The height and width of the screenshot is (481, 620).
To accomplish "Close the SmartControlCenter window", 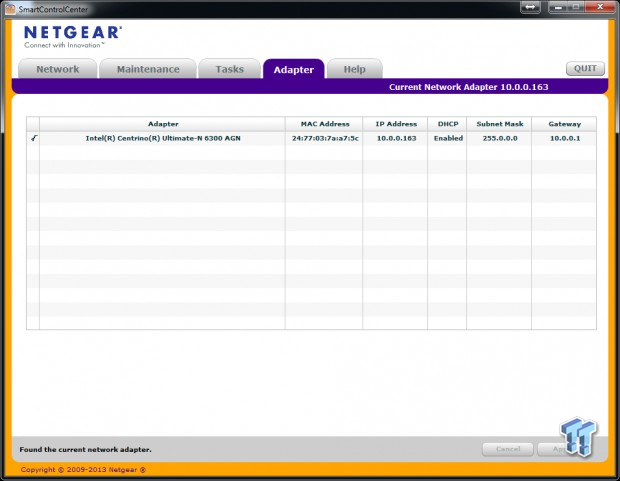I will [x=599, y=7].
